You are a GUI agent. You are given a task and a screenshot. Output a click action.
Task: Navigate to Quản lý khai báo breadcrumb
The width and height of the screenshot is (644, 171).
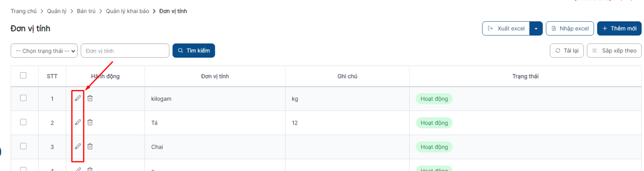point(128,11)
